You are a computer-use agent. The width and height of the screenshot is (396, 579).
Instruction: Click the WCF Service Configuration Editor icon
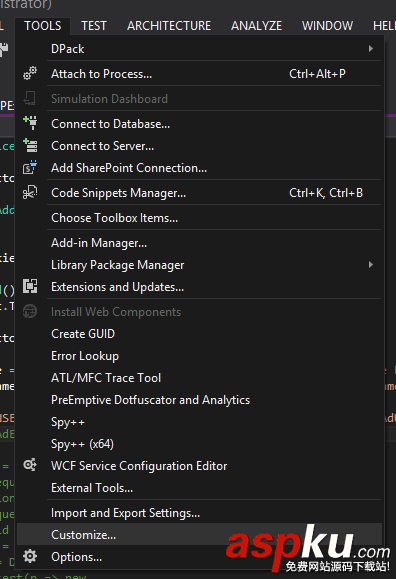click(30, 465)
